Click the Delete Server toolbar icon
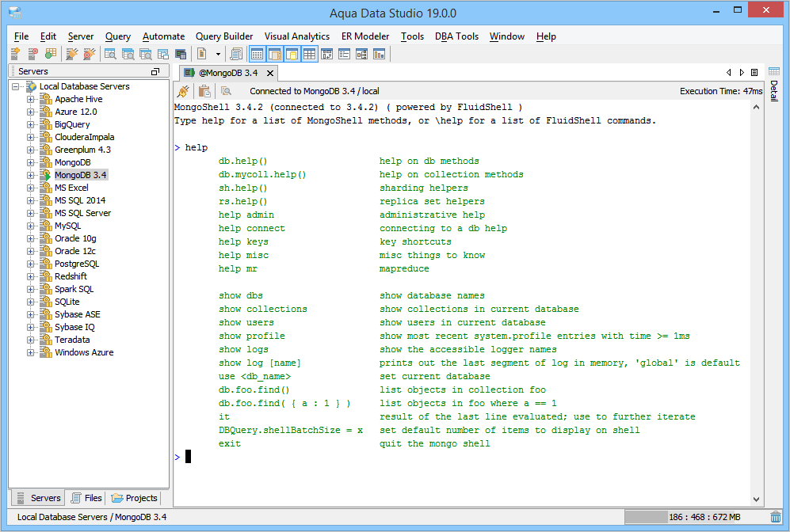This screenshot has width=790, height=532. point(32,54)
